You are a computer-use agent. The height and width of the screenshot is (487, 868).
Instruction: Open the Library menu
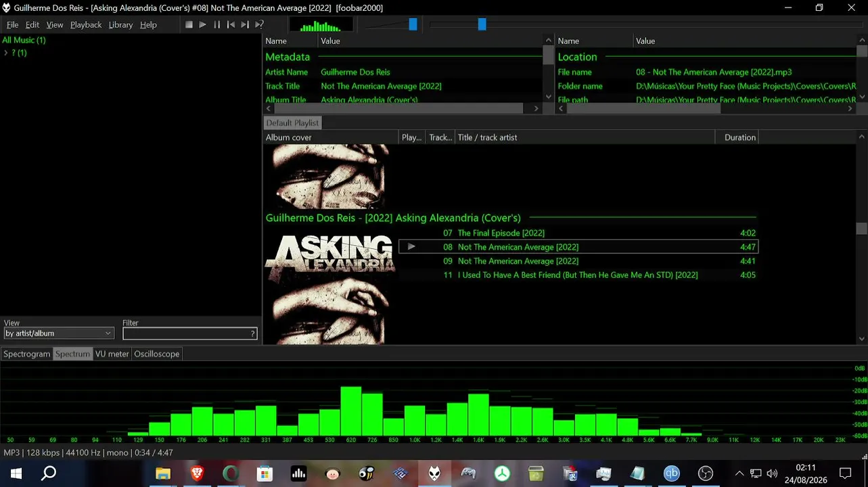tap(120, 25)
